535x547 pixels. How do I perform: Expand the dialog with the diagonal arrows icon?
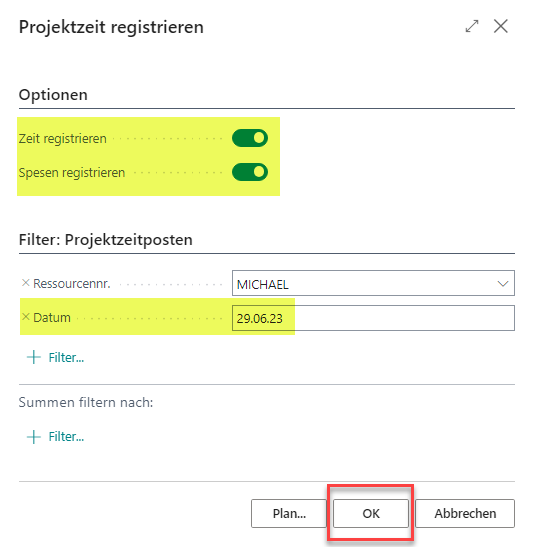point(472,27)
